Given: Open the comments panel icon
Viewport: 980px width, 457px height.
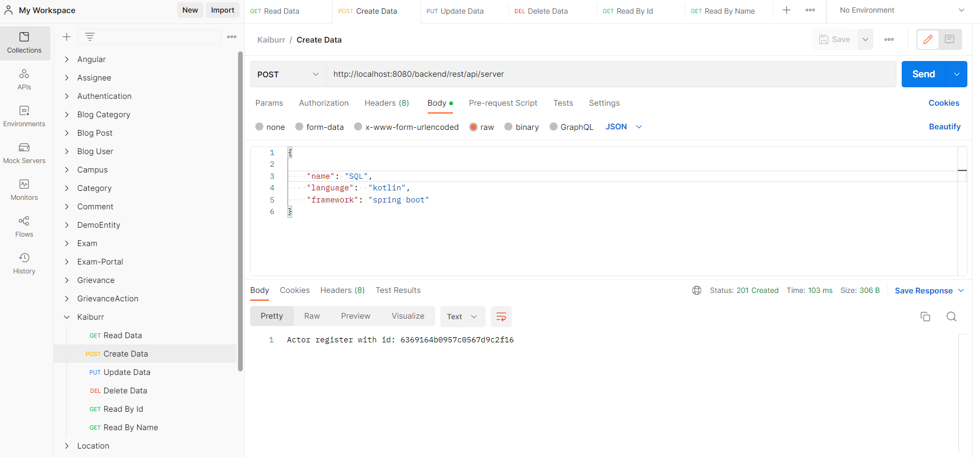Looking at the screenshot, I should coord(950,39).
